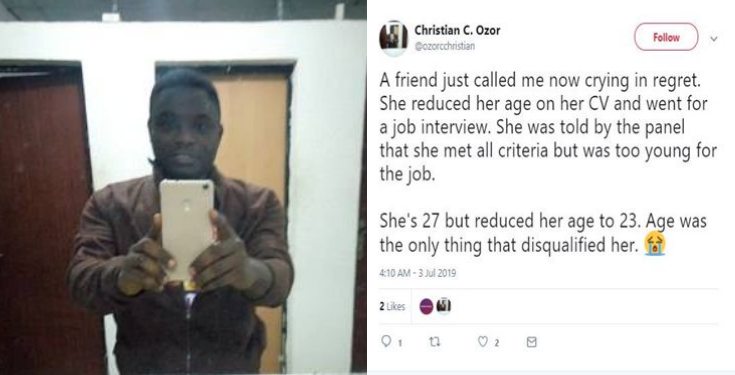
Task: Open the 4:10 AM - 3 Jul 2019 timestamp
Action: 418,273
